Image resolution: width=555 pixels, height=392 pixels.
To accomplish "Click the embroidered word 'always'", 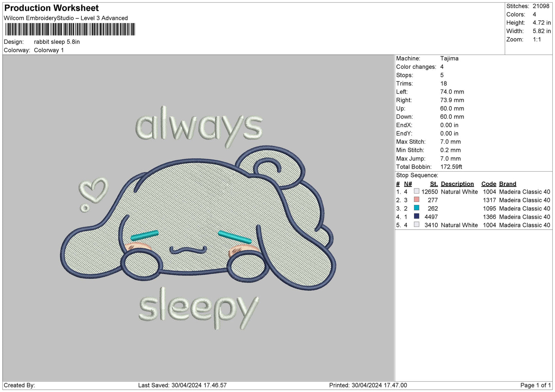I will (x=199, y=126).
